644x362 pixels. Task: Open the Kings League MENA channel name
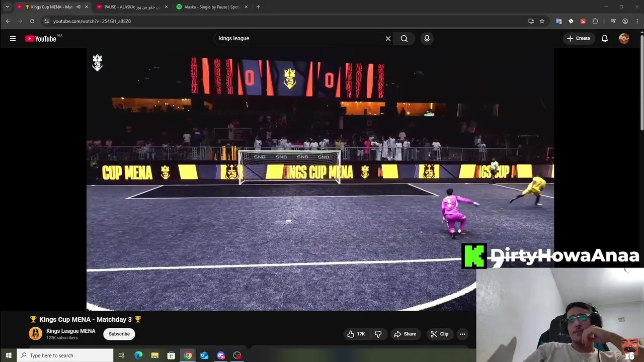(x=70, y=331)
